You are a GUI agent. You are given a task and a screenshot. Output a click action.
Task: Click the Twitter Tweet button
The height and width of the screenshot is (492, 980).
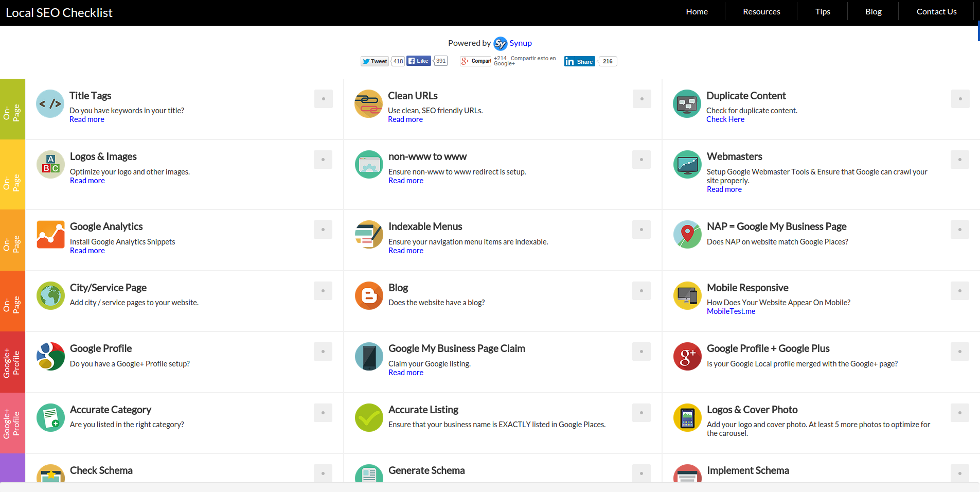click(x=375, y=61)
